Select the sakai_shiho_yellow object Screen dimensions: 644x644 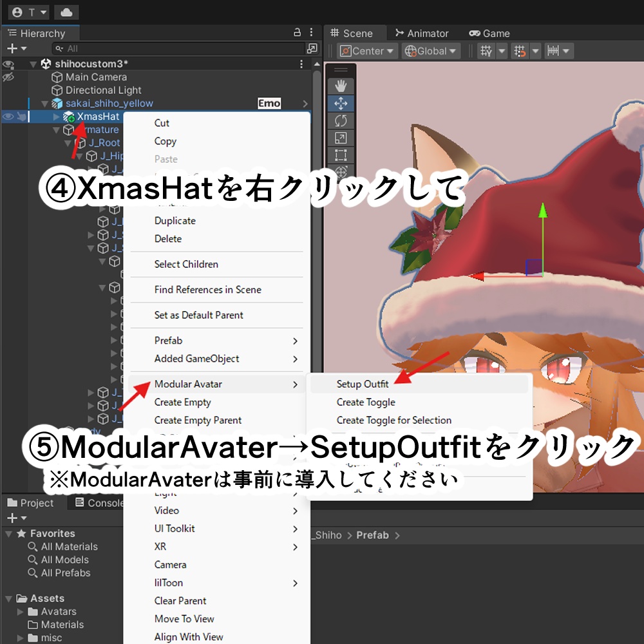pyautogui.click(x=109, y=104)
